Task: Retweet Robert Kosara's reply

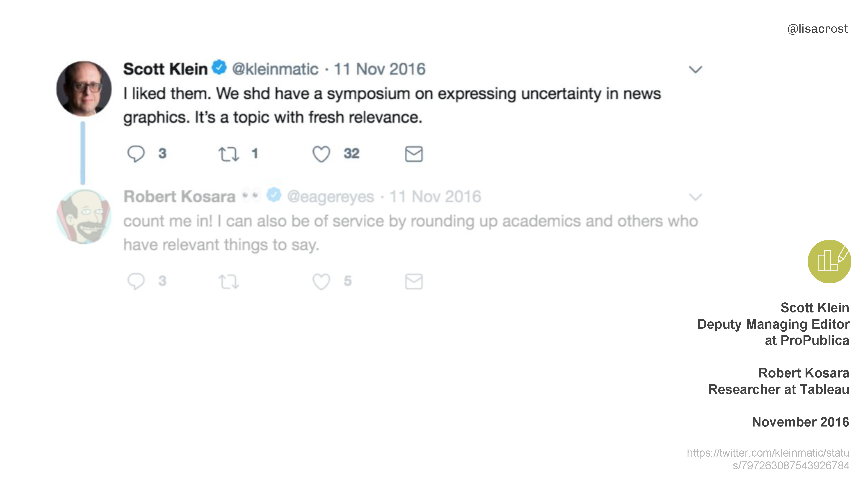Action: (x=229, y=282)
